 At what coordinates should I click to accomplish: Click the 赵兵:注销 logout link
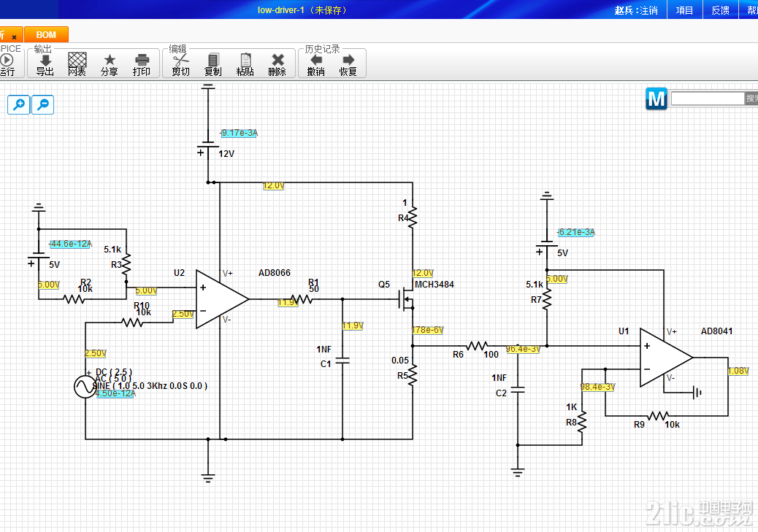click(636, 10)
